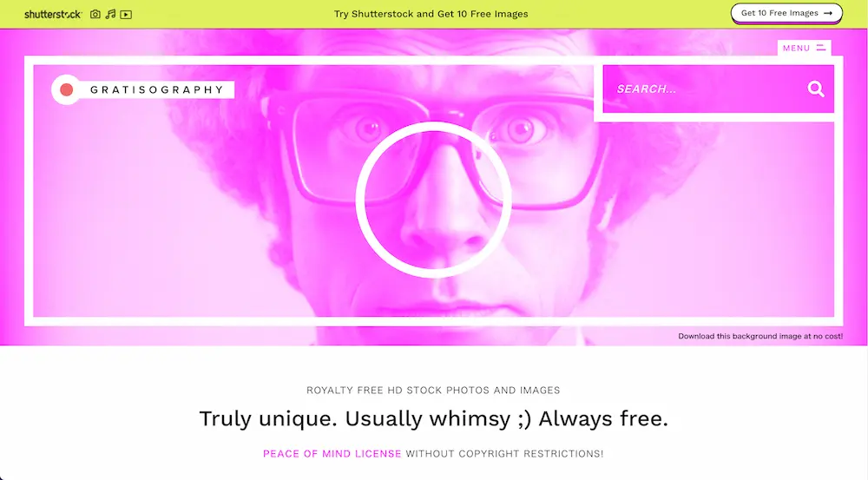Click the GRATISOGRAPHY wordmark
Screen dimensions: 868x480
(156, 89)
